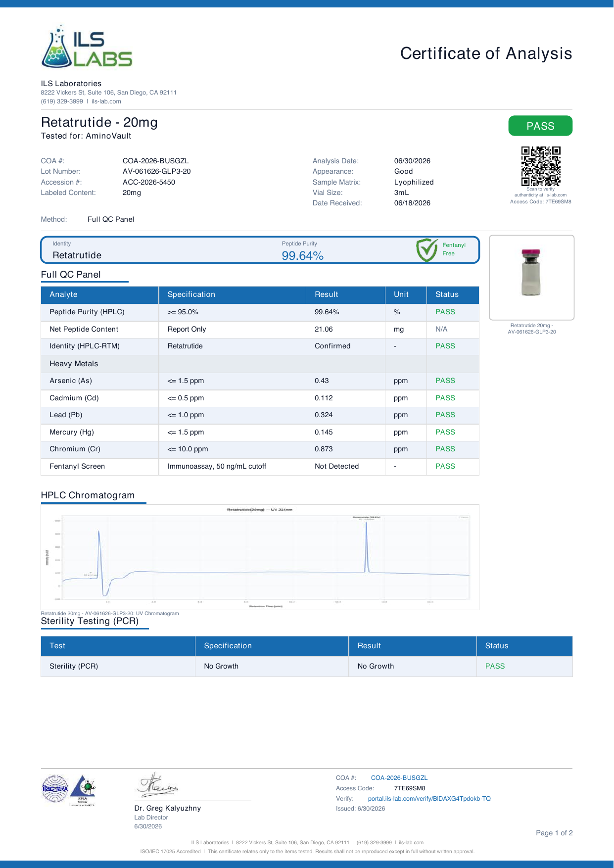Image resolution: width=614 pixels, height=868 pixels.
Task: Click the lab director signature
Action: pyautogui.click(x=157, y=785)
